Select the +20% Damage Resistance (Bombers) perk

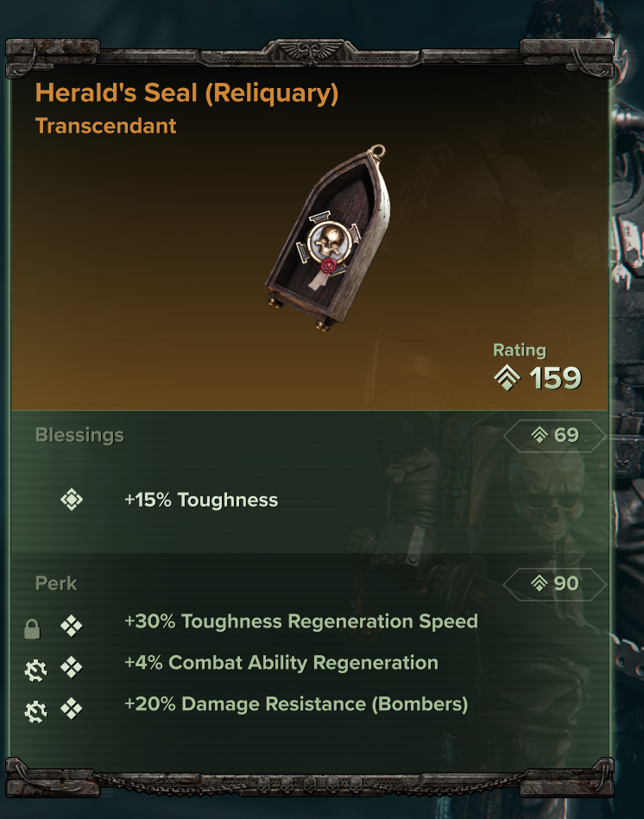point(296,704)
